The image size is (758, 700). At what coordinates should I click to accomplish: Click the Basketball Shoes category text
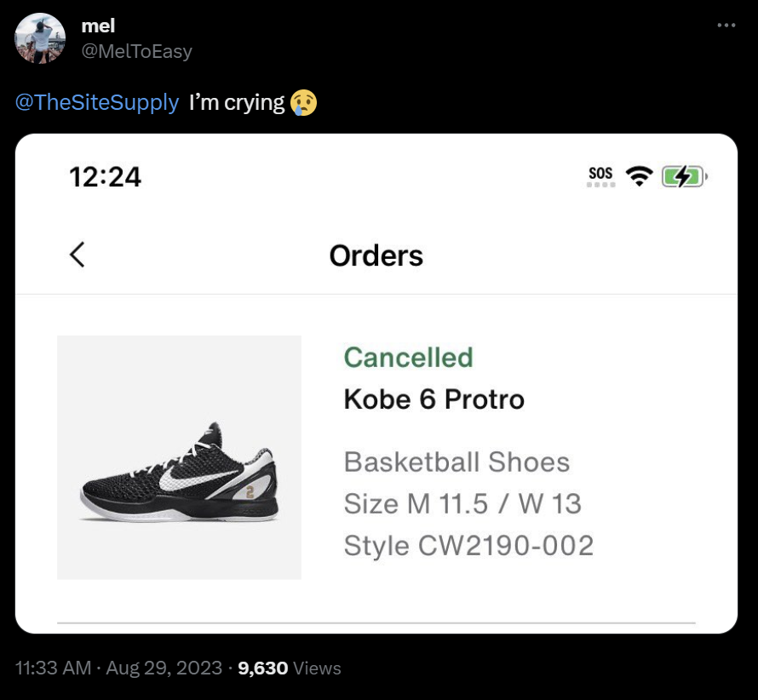click(x=457, y=462)
